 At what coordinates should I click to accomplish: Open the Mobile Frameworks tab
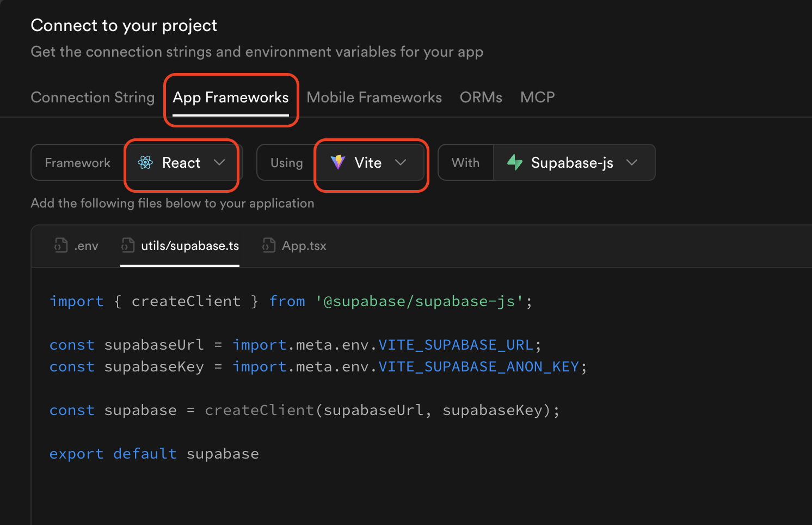[x=374, y=97]
